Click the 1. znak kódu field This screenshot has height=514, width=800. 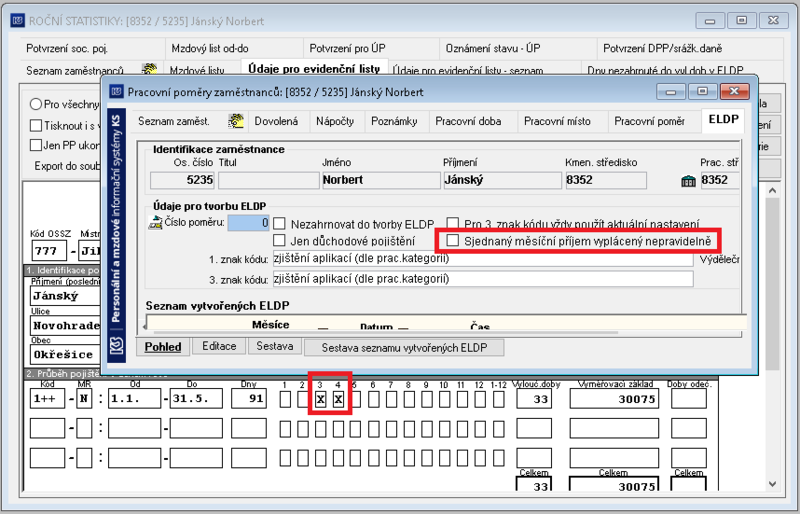483,259
